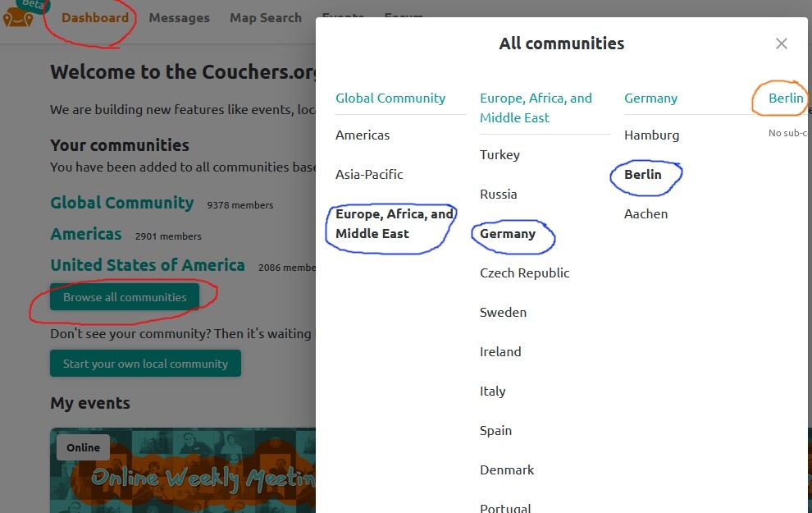This screenshot has height=513, width=812.
Task: Select Aachen in the Germany column
Action: click(x=645, y=214)
